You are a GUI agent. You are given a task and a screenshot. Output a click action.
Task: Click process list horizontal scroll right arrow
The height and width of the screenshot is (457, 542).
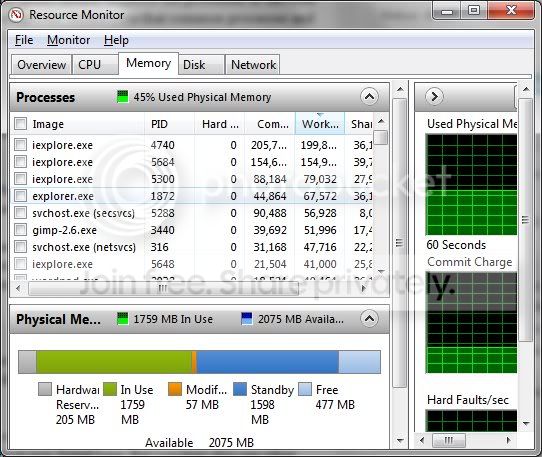tap(363, 288)
